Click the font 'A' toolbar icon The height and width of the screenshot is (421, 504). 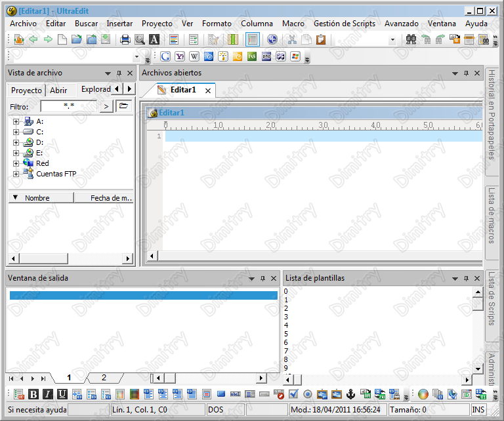154,39
